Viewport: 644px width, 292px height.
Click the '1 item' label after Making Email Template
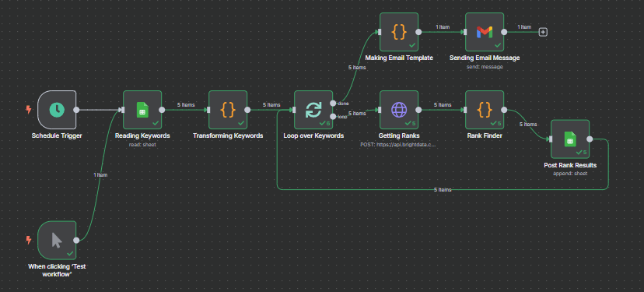pos(443,26)
